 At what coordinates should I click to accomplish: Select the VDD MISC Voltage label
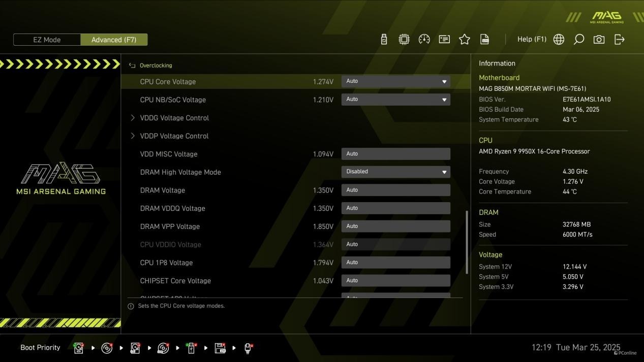coord(169,154)
